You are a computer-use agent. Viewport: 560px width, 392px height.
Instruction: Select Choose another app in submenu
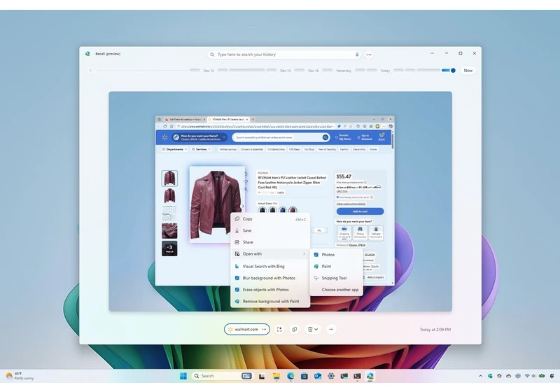point(337,290)
